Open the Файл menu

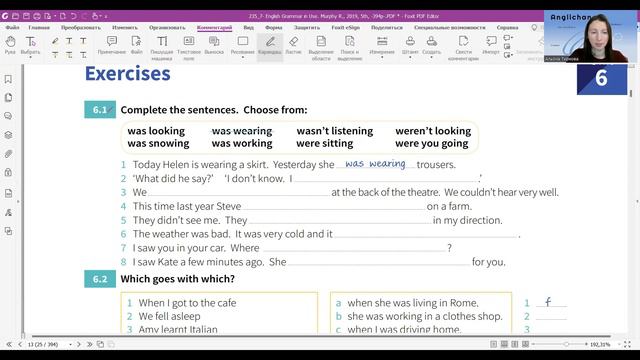click(12, 27)
